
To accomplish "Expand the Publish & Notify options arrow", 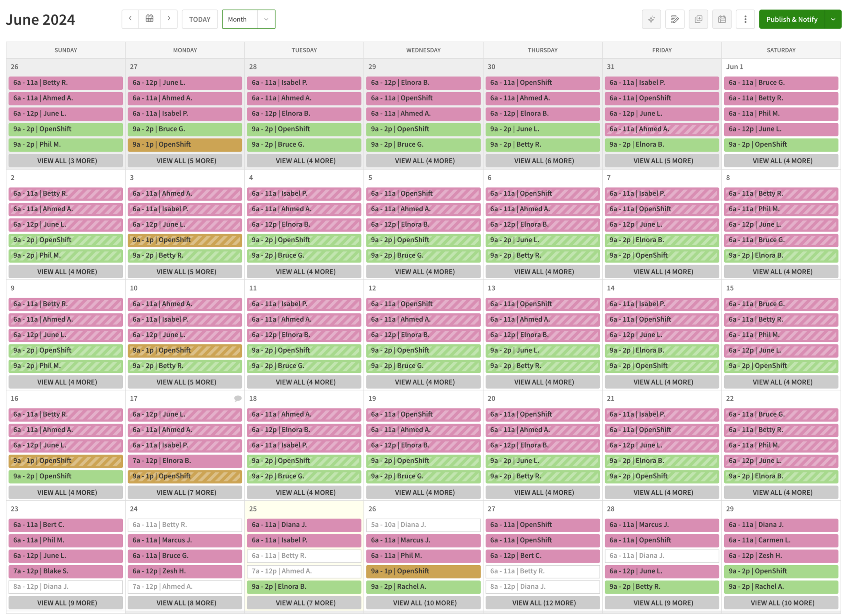I will click(834, 19).
